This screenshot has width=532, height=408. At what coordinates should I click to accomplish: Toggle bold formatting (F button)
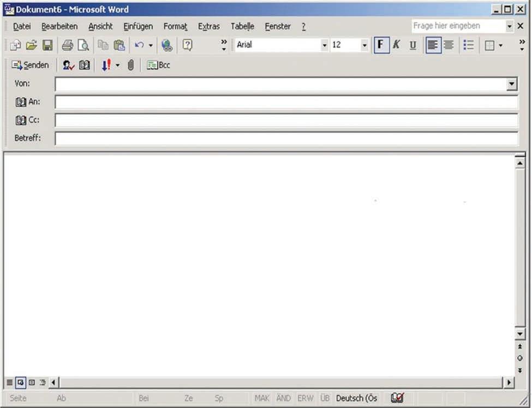click(x=381, y=45)
